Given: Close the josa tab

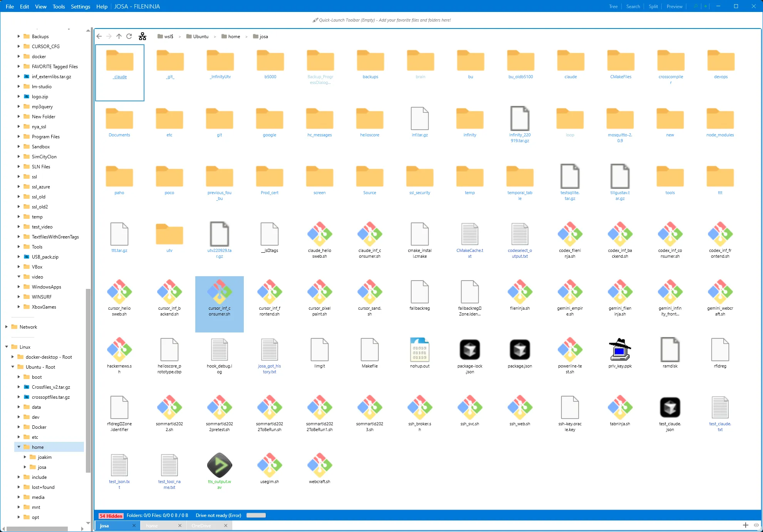Looking at the screenshot, I should [x=134, y=525].
